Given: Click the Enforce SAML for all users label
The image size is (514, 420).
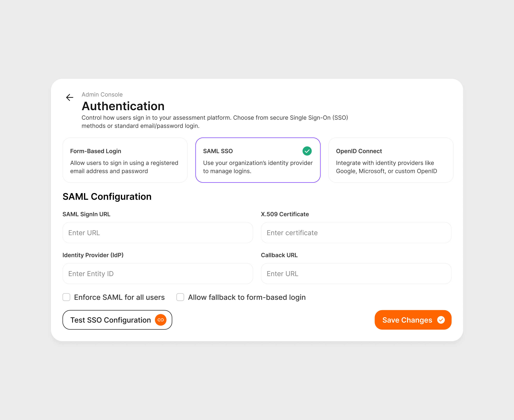Looking at the screenshot, I should pos(119,297).
